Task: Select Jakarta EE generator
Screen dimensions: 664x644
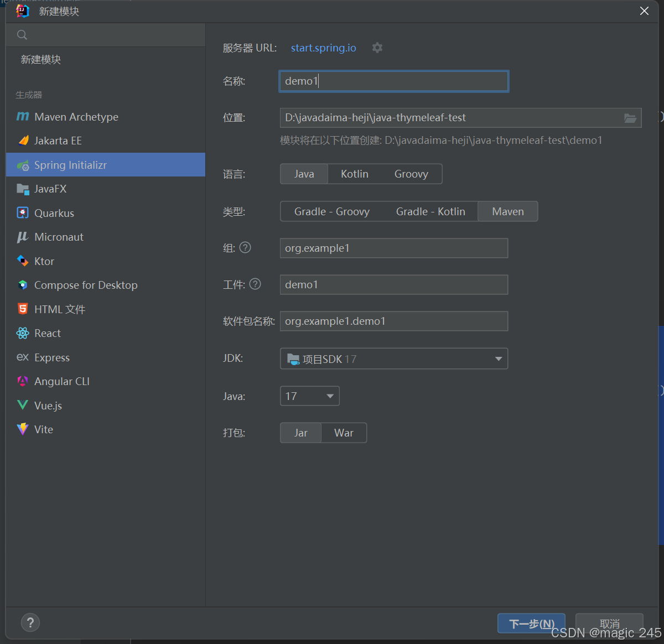Action: tap(106, 141)
